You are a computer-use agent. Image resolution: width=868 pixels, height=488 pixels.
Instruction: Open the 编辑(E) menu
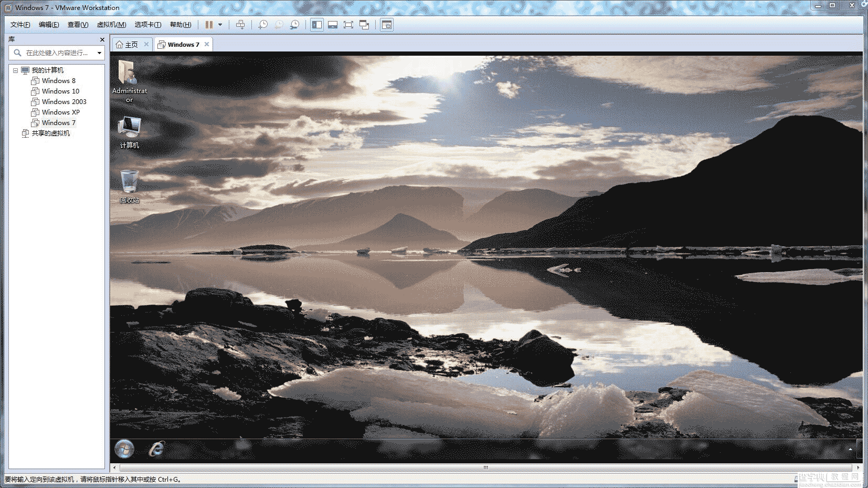tap(49, 25)
